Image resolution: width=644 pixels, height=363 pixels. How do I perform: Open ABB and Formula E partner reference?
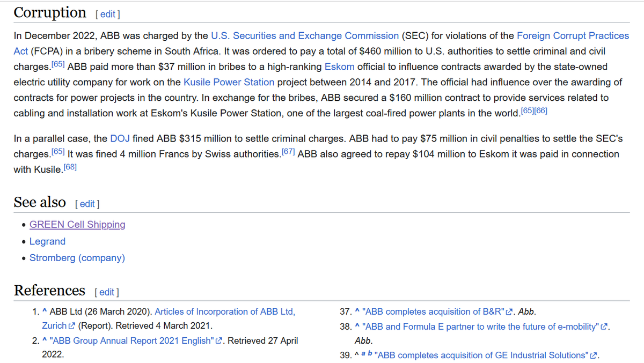[x=480, y=327]
